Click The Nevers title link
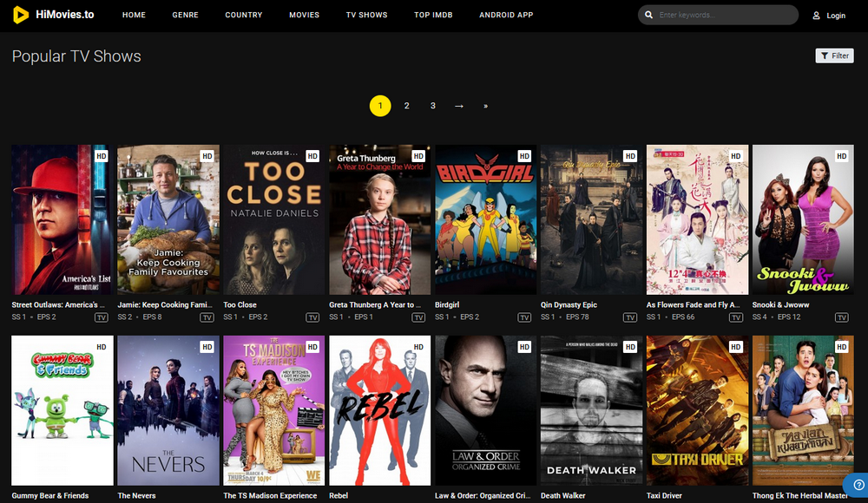Image resolution: width=868 pixels, height=503 pixels. [137, 496]
